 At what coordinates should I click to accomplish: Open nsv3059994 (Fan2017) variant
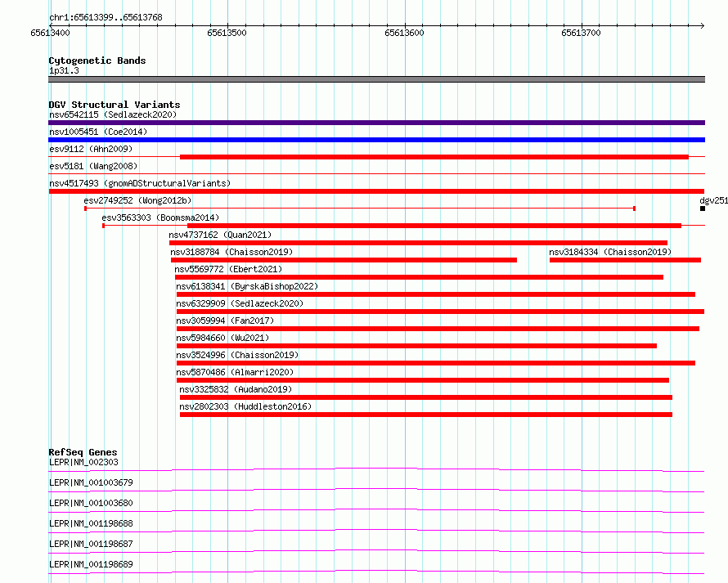pos(225,321)
